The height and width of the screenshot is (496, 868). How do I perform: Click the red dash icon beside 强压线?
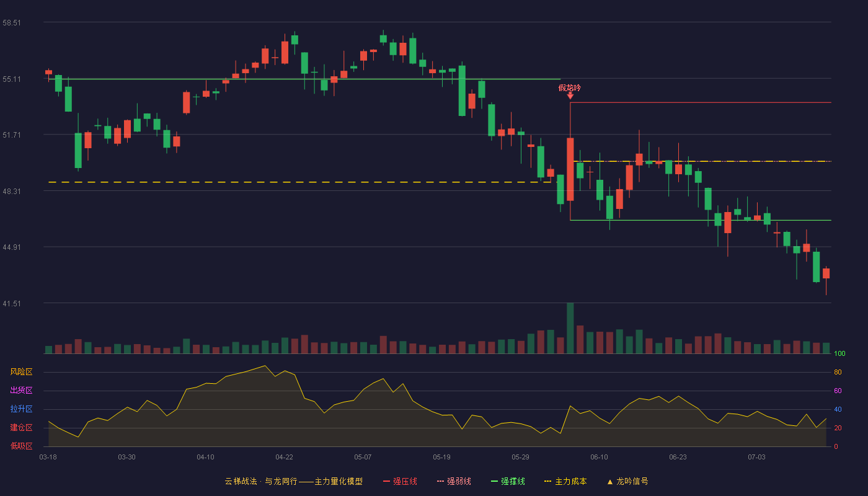[386, 481]
